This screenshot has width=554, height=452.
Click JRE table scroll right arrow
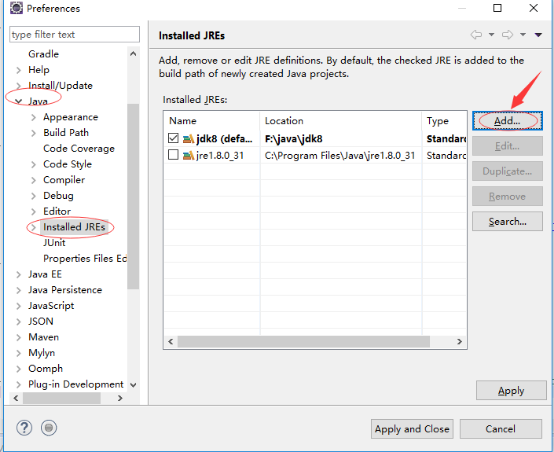pyautogui.click(x=459, y=341)
